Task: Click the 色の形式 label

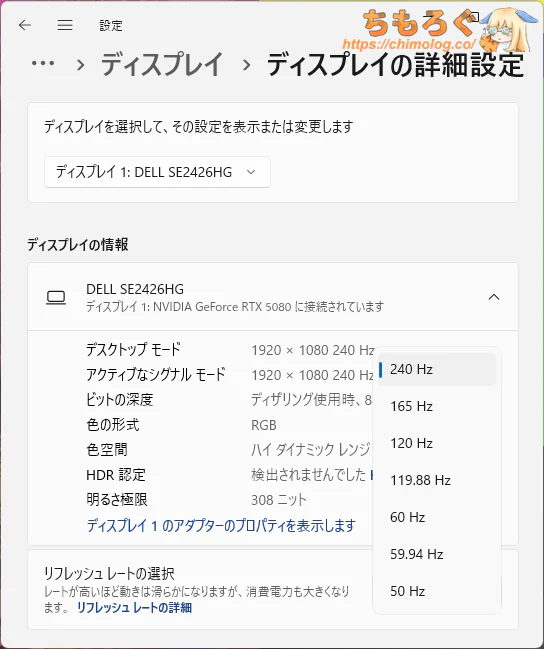Action: (x=113, y=425)
